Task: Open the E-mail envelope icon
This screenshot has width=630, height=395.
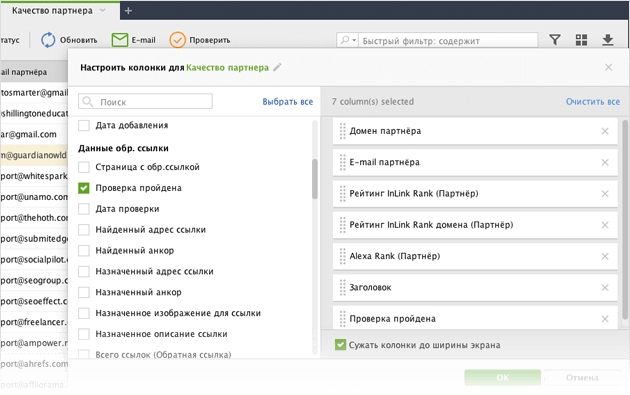Action: 120,40
